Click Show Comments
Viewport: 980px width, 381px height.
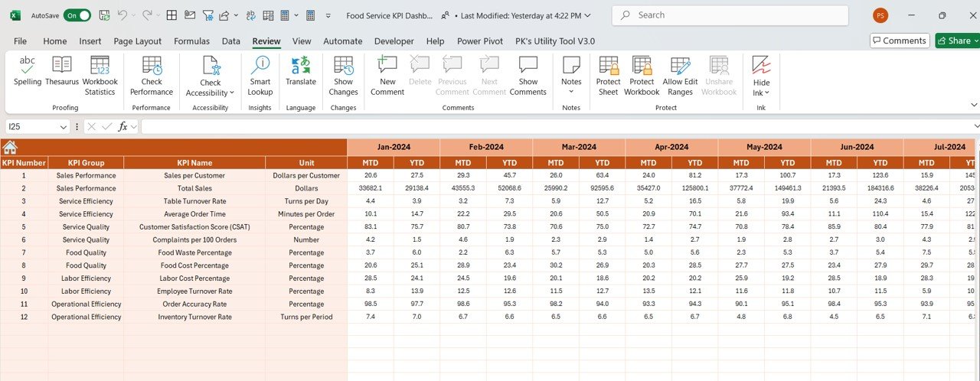click(x=528, y=76)
